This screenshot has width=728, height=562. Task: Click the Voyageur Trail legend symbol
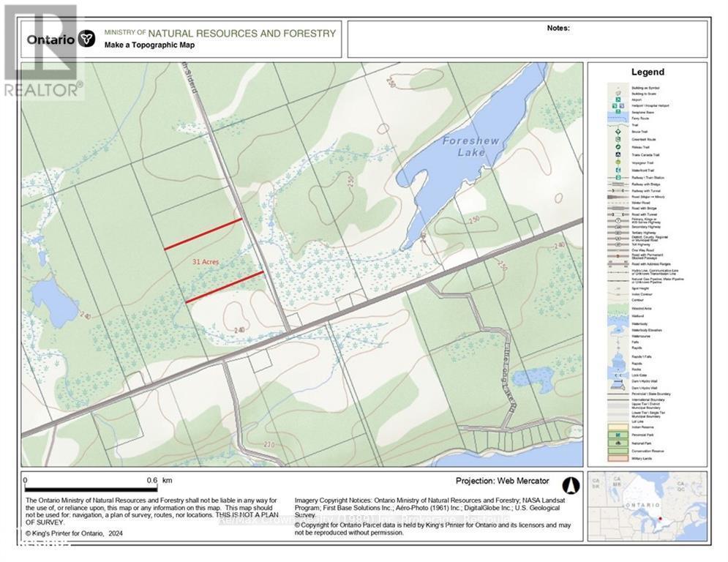618,162
